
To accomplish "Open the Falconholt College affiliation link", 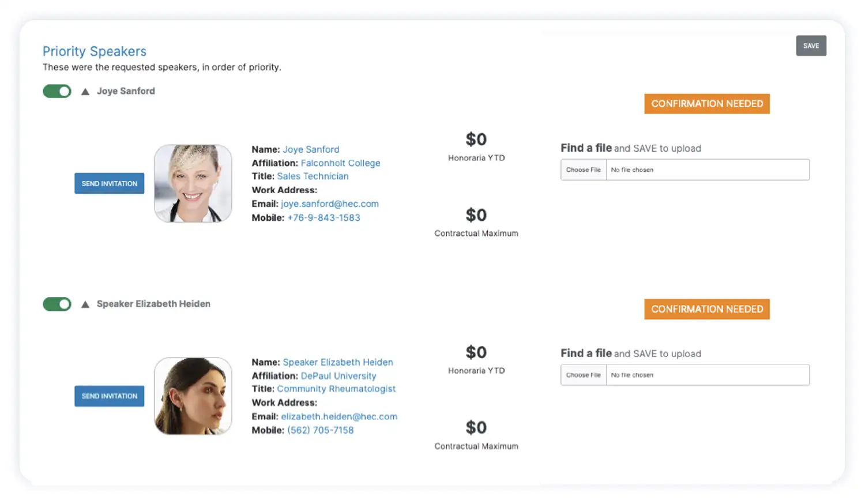I will pyautogui.click(x=340, y=163).
